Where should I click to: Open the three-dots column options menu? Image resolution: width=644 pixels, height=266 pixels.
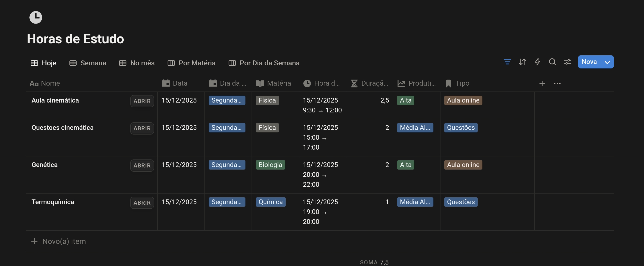[x=557, y=83]
